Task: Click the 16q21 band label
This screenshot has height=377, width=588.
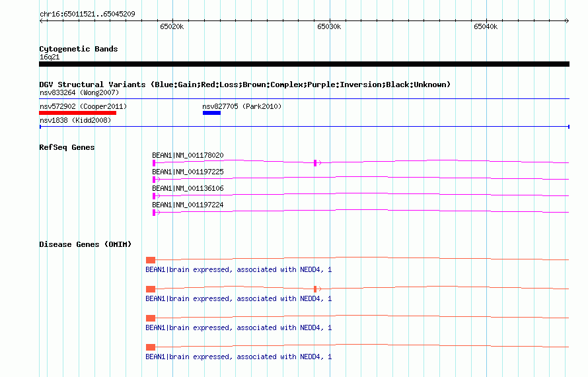Action: pos(50,57)
